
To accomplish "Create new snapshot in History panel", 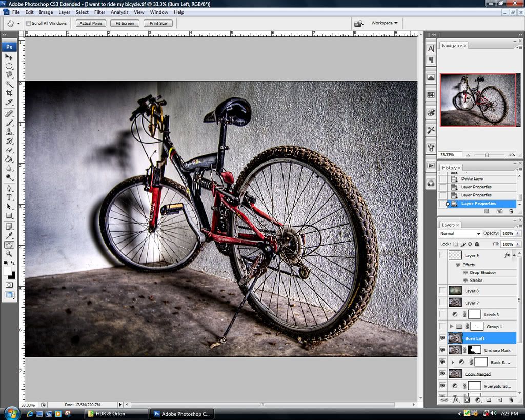I will click(x=499, y=211).
